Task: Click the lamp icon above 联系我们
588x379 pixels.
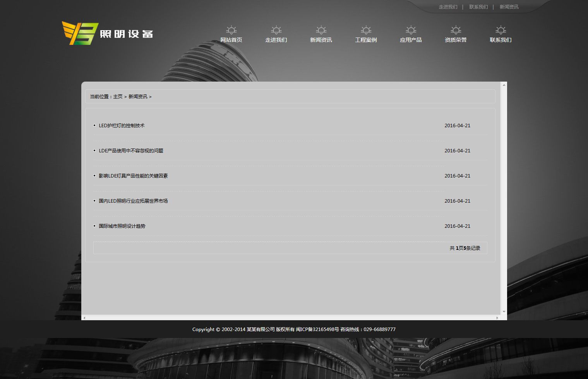Action: pos(501,30)
